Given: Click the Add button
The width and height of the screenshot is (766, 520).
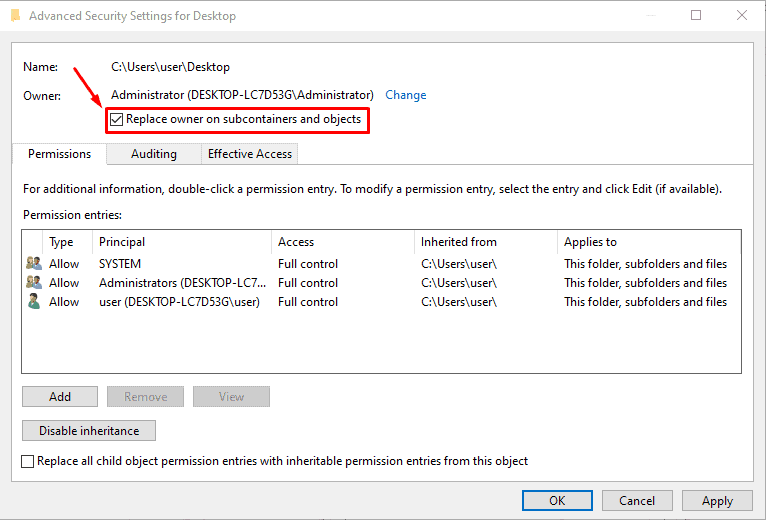Looking at the screenshot, I should click(60, 396).
